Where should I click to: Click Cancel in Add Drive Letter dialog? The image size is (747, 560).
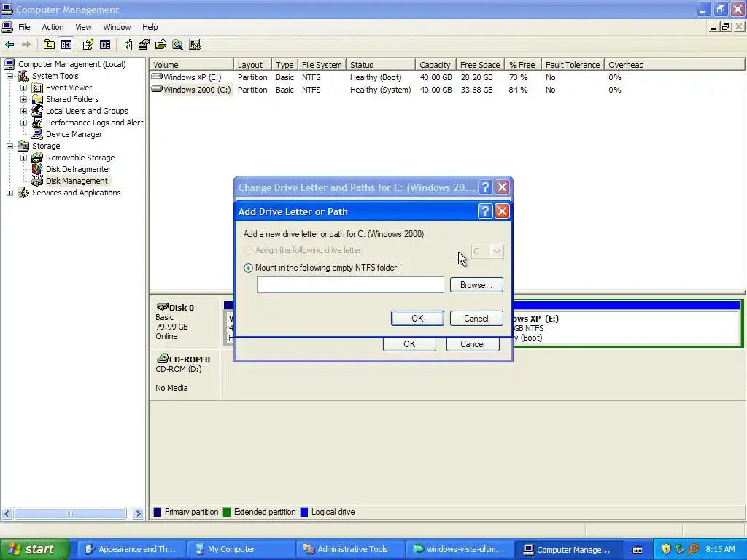476,319
